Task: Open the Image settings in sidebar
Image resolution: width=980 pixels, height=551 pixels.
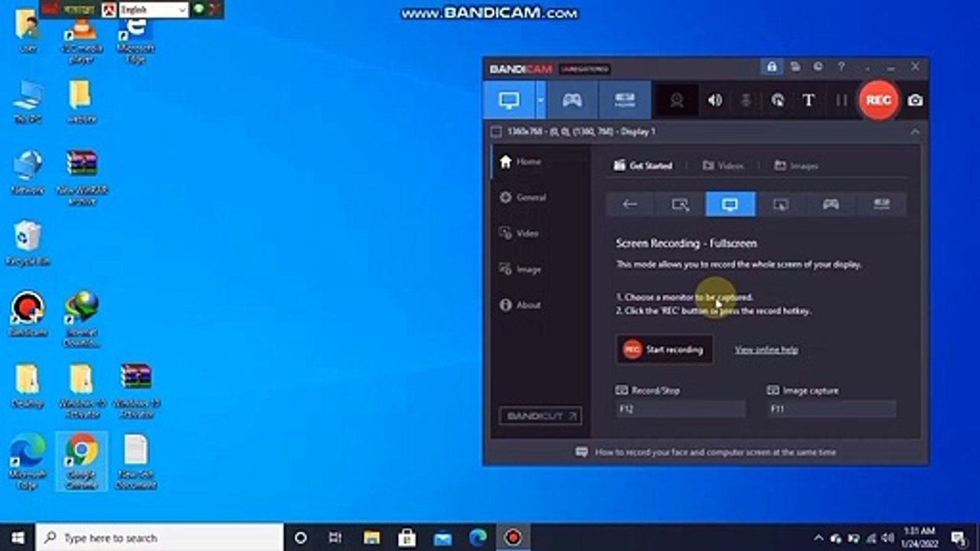Action: [539, 269]
